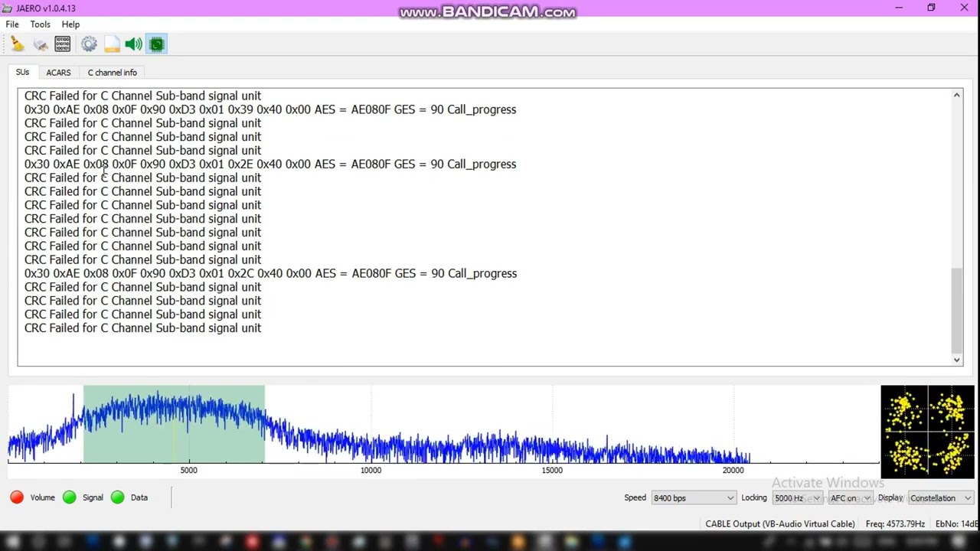
Task: Click the green highlighted band in spectrum
Action: pyautogui.click(x=174, y=424)
